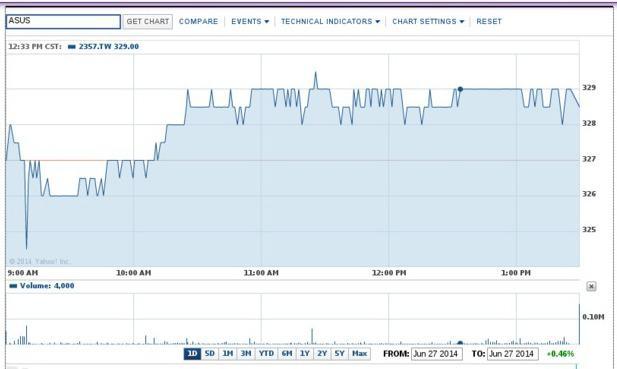This screenshot has height=369, width=617.
Task: Expand the EVENTS dropdown menu
Action: (x=250, y=21)
